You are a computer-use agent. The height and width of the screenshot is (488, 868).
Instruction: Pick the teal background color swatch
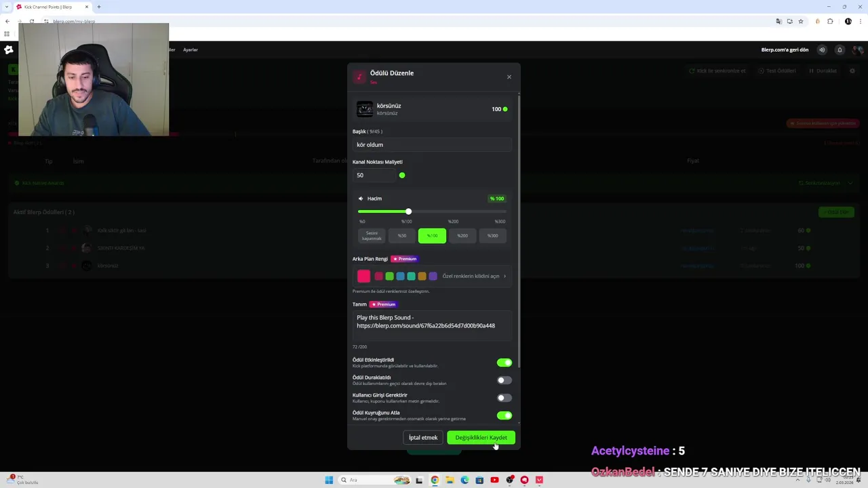point(411,277)
